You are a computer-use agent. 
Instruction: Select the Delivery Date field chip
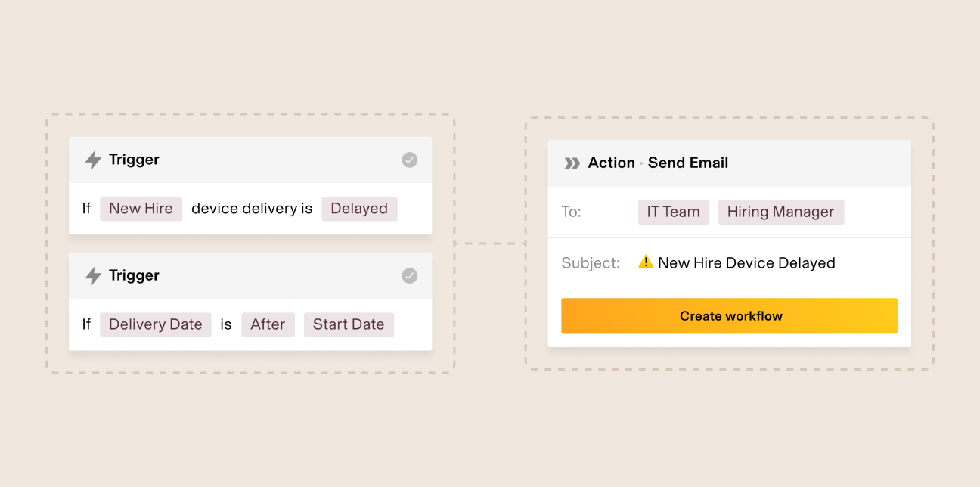[155, 324]
